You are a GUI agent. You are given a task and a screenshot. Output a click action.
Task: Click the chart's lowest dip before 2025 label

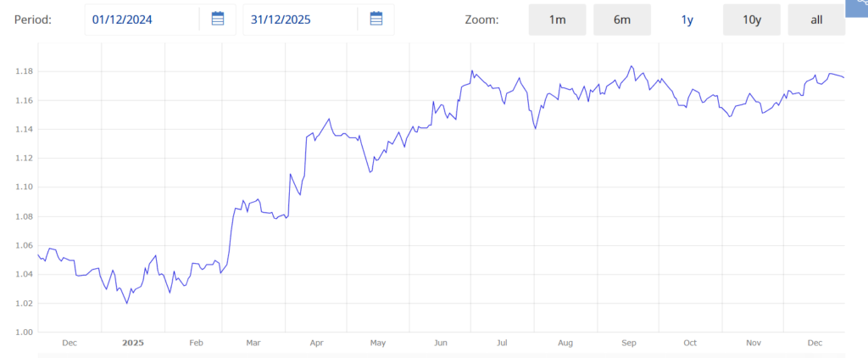(127, 303)
